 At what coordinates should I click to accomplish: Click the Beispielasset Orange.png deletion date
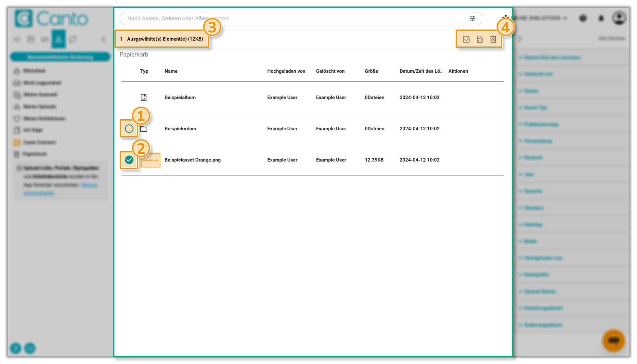pos(420,160)
